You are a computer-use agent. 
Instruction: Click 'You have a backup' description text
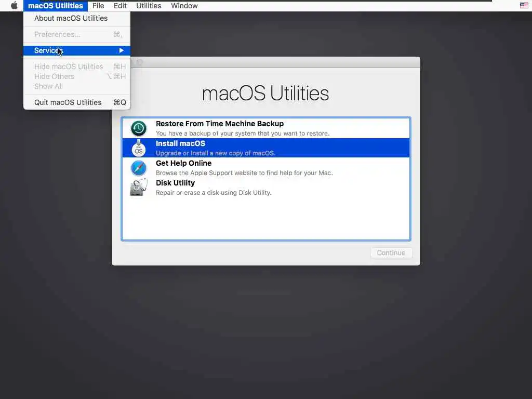coord(243,134)
